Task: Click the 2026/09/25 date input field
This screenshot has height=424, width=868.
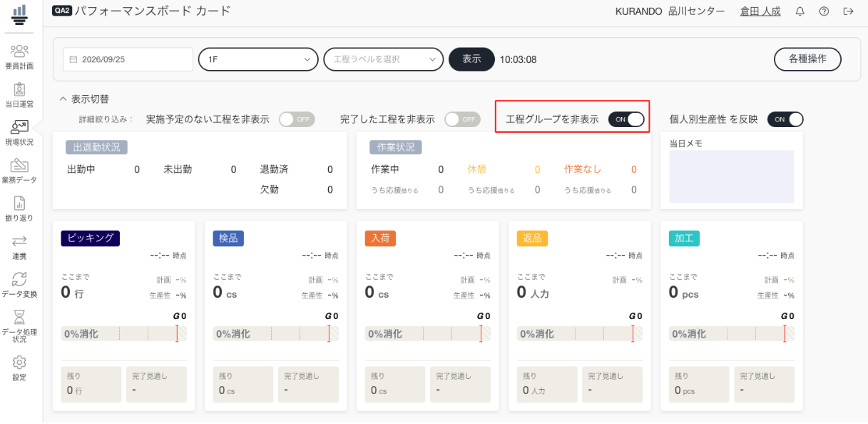Action: [128, 59]
